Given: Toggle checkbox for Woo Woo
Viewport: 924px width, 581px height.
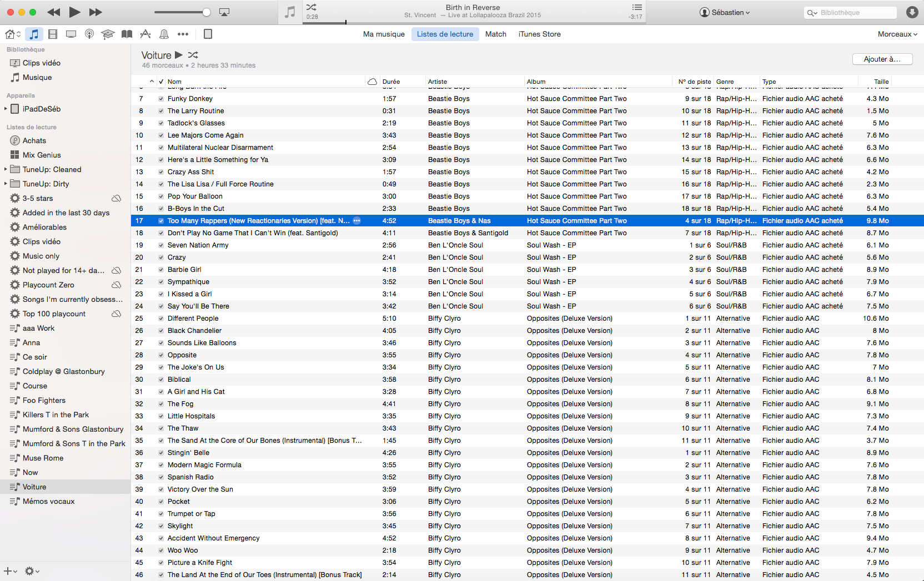Looking at the screenshot, I should tap(161, 550).
